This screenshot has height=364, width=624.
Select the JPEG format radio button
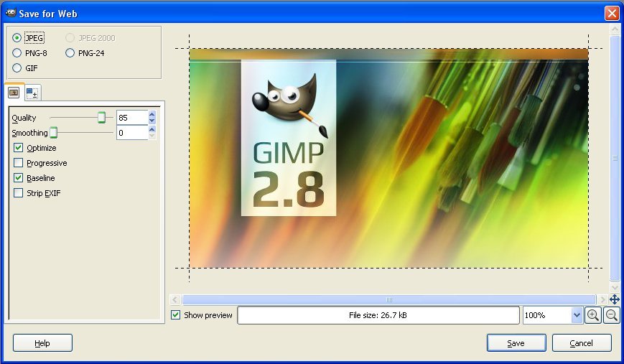tap(17, 38)
